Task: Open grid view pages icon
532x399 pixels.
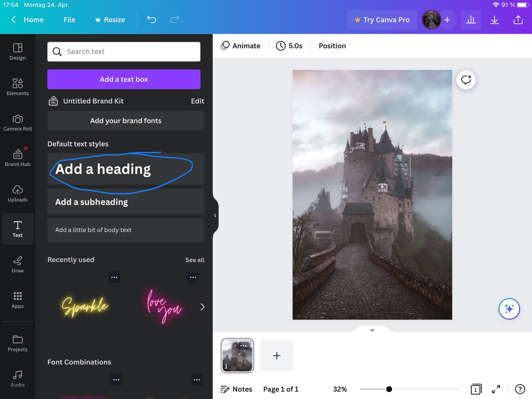Action: pyautogui.click(x=476, y=389)
